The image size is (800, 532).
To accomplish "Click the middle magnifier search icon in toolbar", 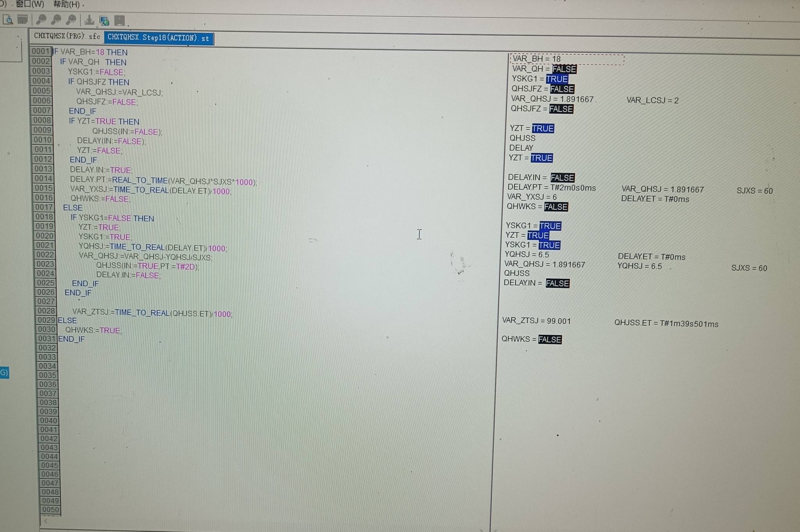I will 56,20.
